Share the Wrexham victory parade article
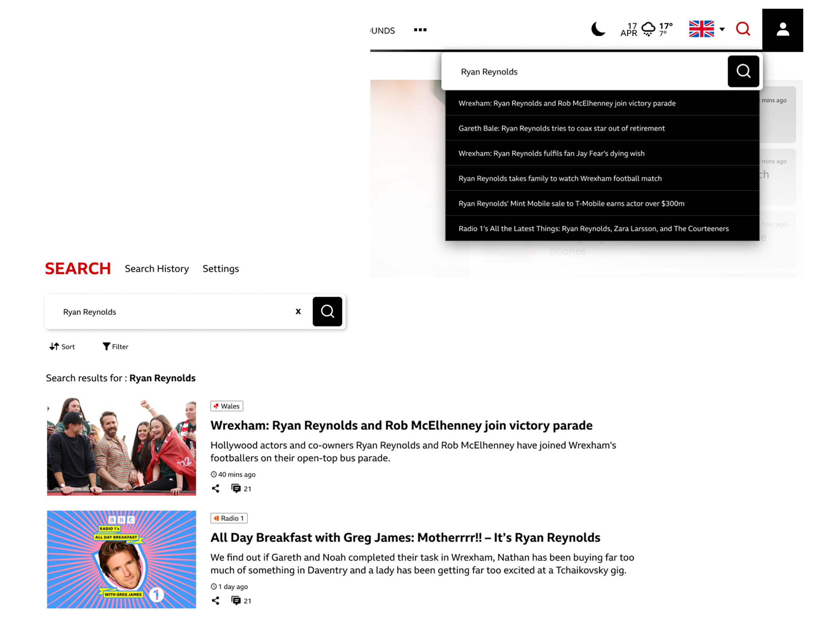 tap(215, 489)
